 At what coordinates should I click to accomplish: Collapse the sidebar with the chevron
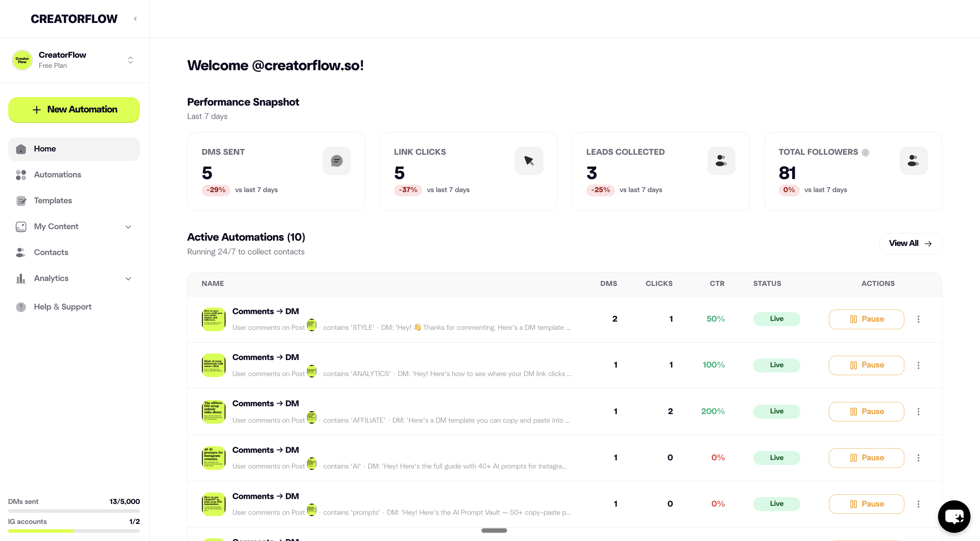135,18
